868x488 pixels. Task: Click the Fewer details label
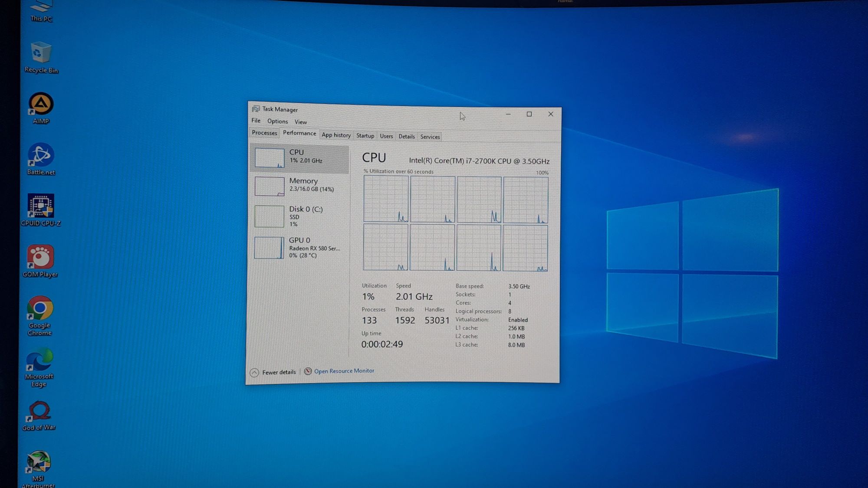coord(279,372)
